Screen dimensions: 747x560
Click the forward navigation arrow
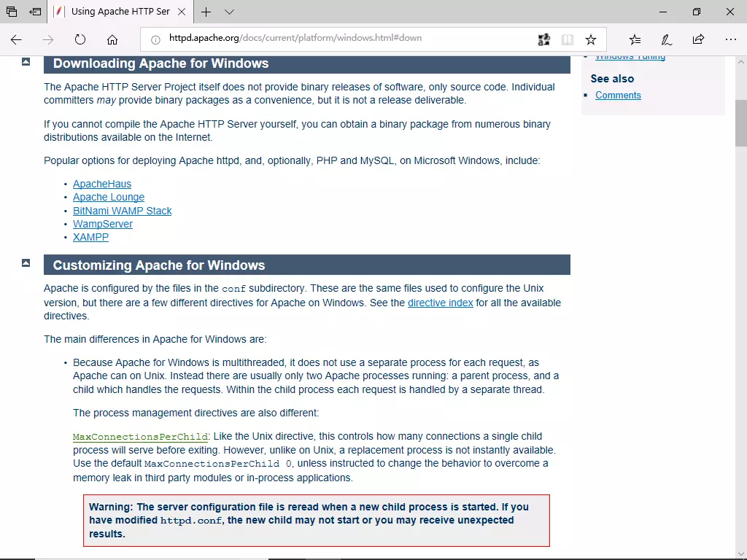tap(48, 39)
